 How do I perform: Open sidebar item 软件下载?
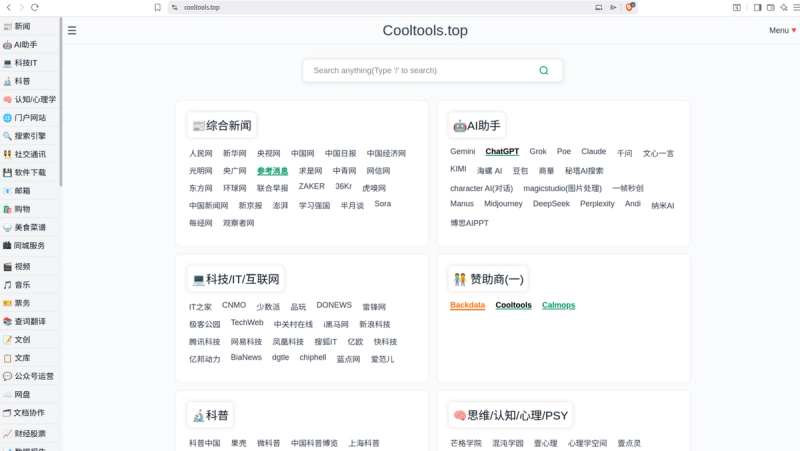pyautogui.click(x=30, y=172)
